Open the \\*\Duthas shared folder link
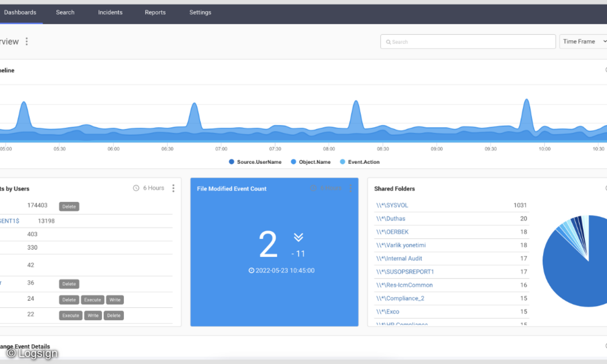 (391, 218)
